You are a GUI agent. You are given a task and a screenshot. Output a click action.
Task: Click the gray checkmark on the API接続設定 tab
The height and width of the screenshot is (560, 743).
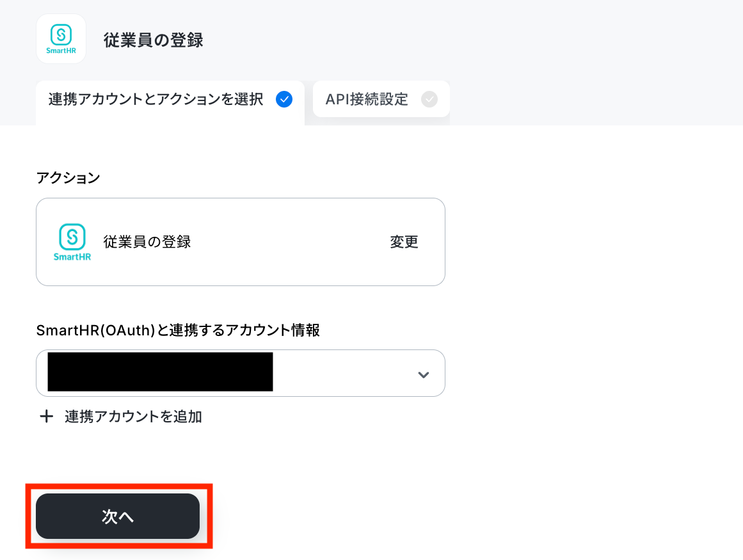pos(429,99)
